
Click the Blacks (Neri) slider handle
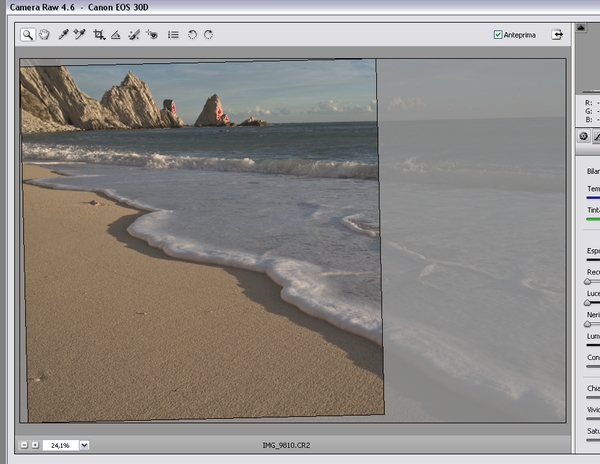(587, 324)
